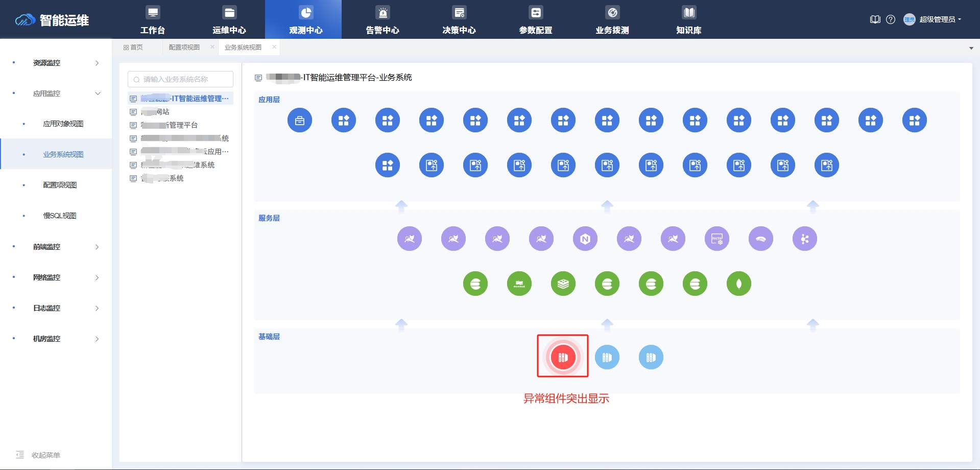Click the 超级管理员 avatar icon
980x470 pixels.
click(909, 19)
